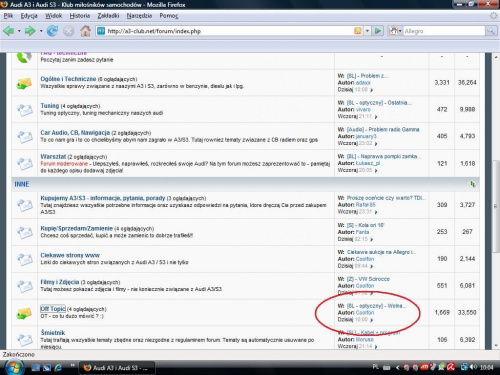Open Kupię/Sprzedam/Zamienię forum link
Image resolution: width=500 pixels, height=375 pixels.
[76, 228]
